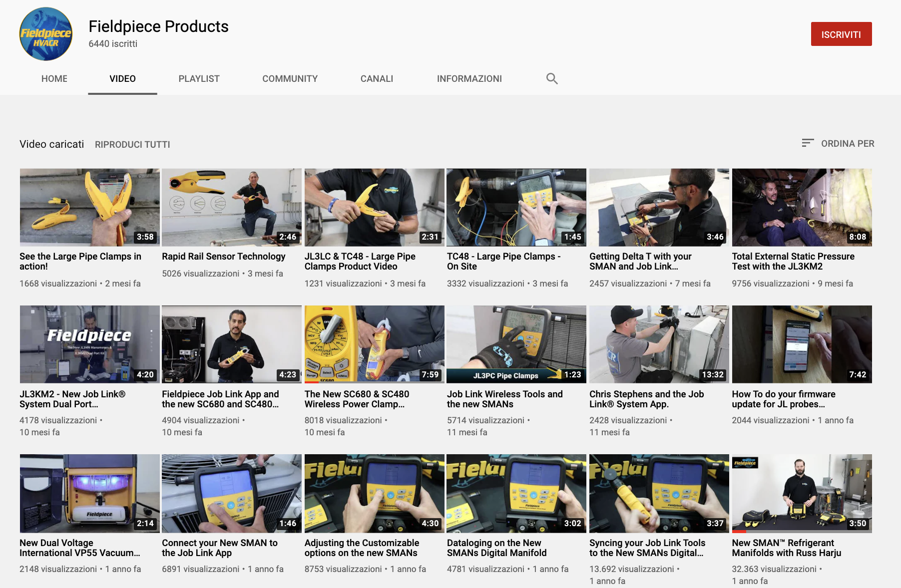Click the sort icon next to ORDINA PER
Image resolution: width=901 pixels, height=588 pixels.
coord(808,143)
